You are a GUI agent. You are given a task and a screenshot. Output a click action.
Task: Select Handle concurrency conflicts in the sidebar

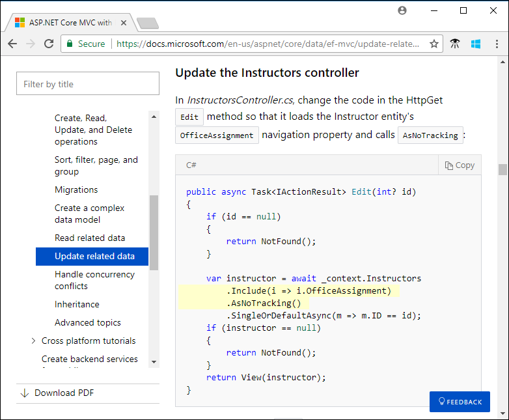tap(94, 280)
